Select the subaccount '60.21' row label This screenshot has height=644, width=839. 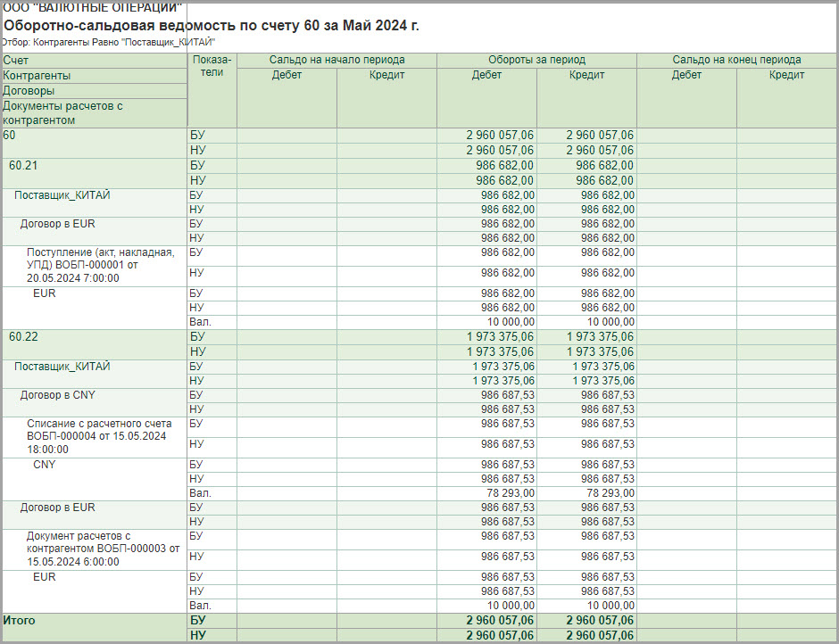click(x=23, y=165)
